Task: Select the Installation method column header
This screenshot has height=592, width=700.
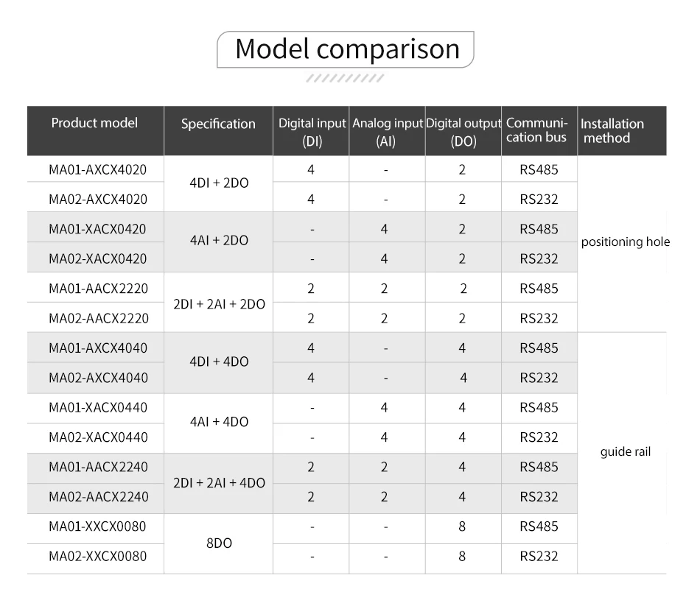Action: 612,130
